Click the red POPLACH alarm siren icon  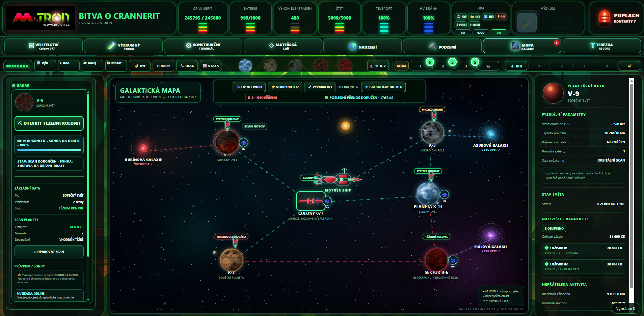(x=604, y=18)
